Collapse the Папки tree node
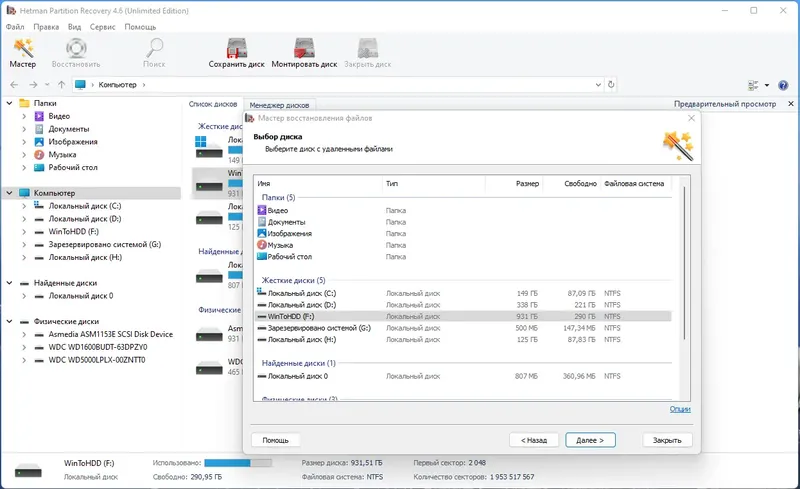 pos(10,103)
